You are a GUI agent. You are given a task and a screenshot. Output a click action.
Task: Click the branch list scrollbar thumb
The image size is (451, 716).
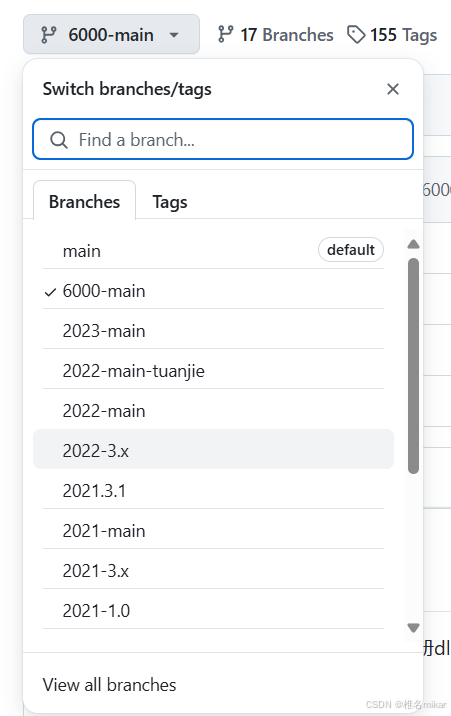tap(414, 366)
